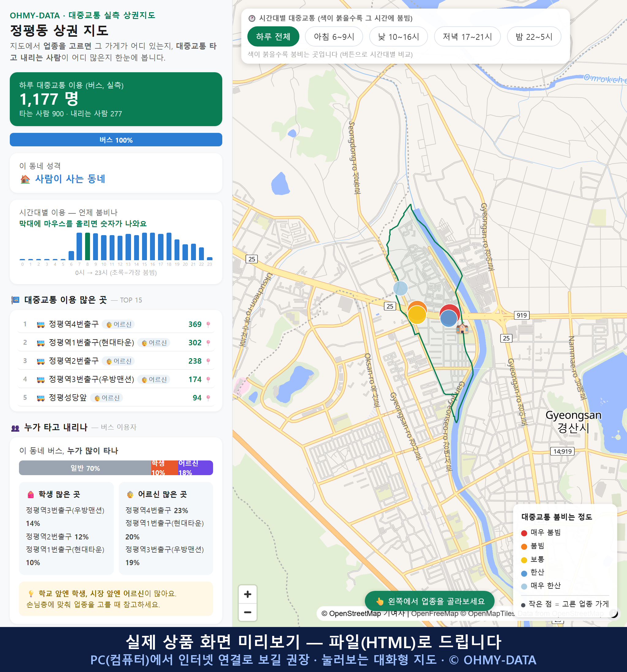Click the yellow normal stop marker on the map
Screen dimensions: 627x672
click(417, 315)
